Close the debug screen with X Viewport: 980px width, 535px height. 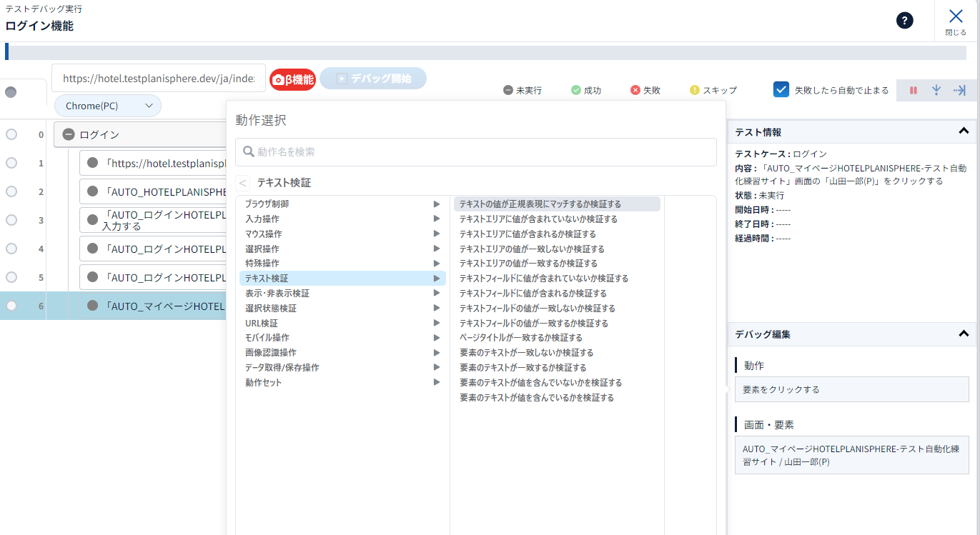(956, 16)
